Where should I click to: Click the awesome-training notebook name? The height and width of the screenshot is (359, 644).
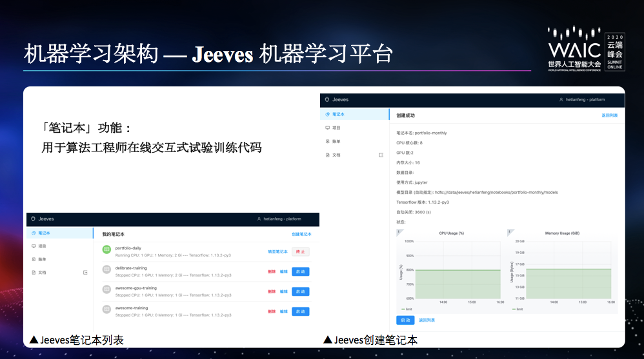pos(132,307)
